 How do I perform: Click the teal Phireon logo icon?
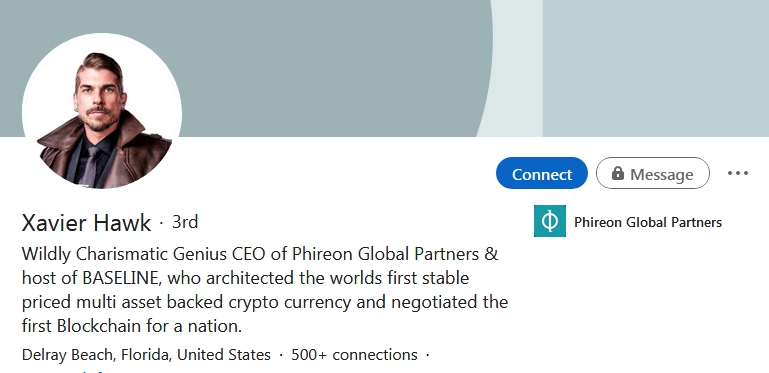550,221
